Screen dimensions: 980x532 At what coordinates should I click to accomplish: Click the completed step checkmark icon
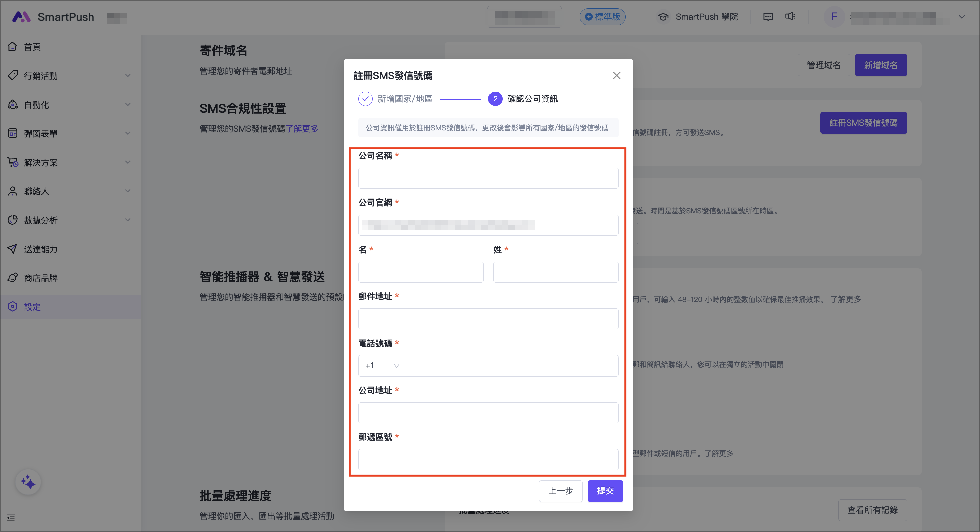[x=365, y=99]
